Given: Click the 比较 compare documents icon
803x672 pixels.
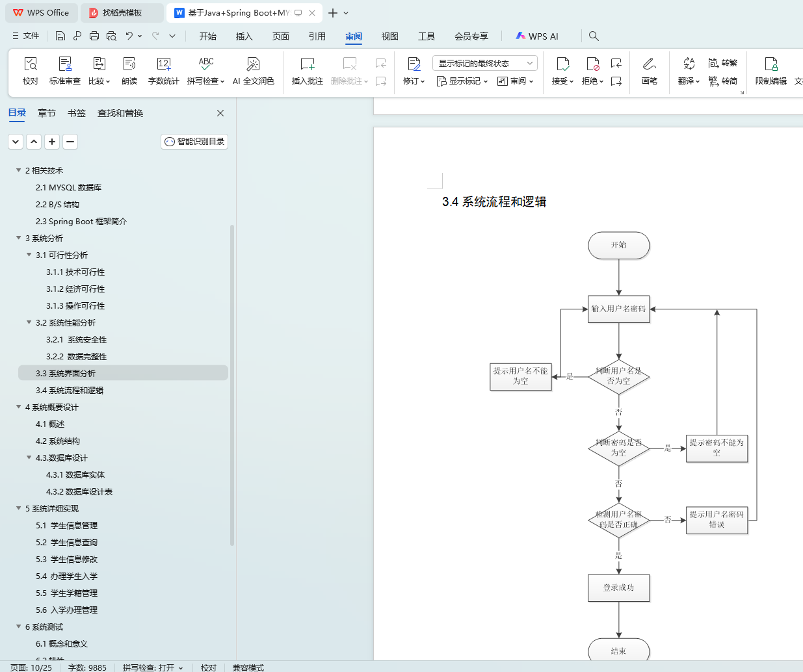Looking at the screenshot, I should [99, 64].
